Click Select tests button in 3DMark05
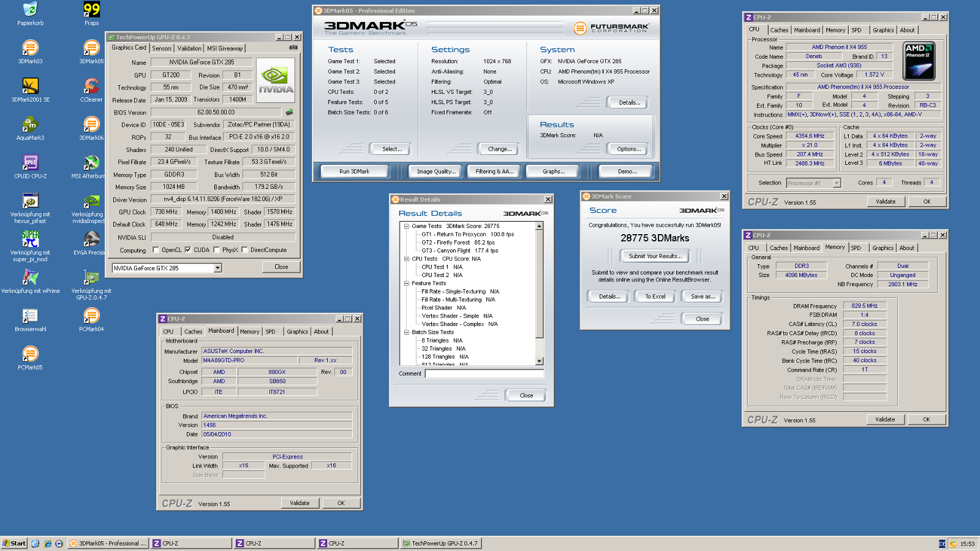This screenshot has width=980, height=551. (x=392, y=149)
